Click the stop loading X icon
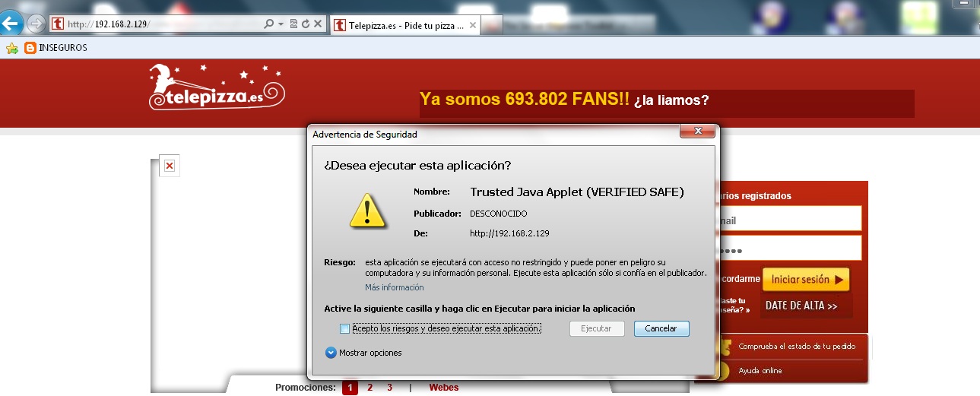The height and width of the screenshot is (396, 980). tap(317, 24)
